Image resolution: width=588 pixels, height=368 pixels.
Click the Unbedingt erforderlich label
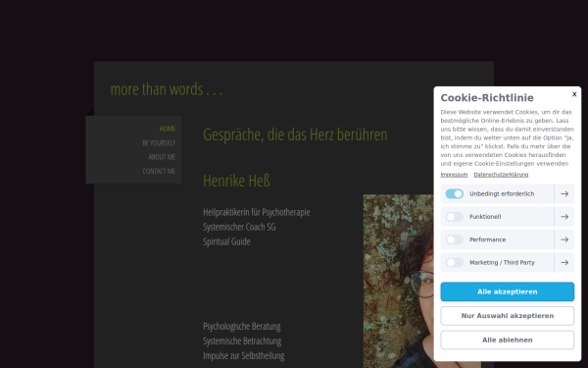click(x=502, y=193)
